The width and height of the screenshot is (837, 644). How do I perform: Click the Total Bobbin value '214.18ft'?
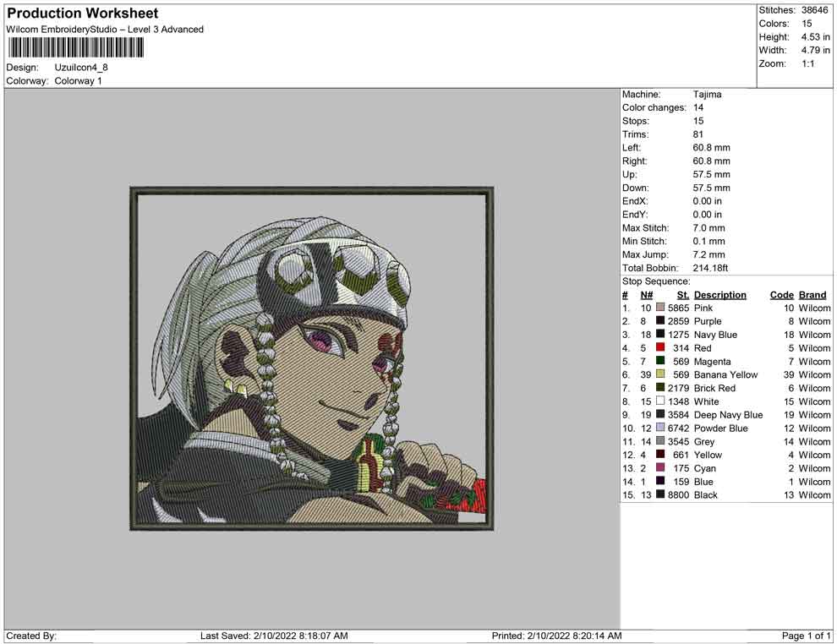pyautogui.click(x=710, y=268)
